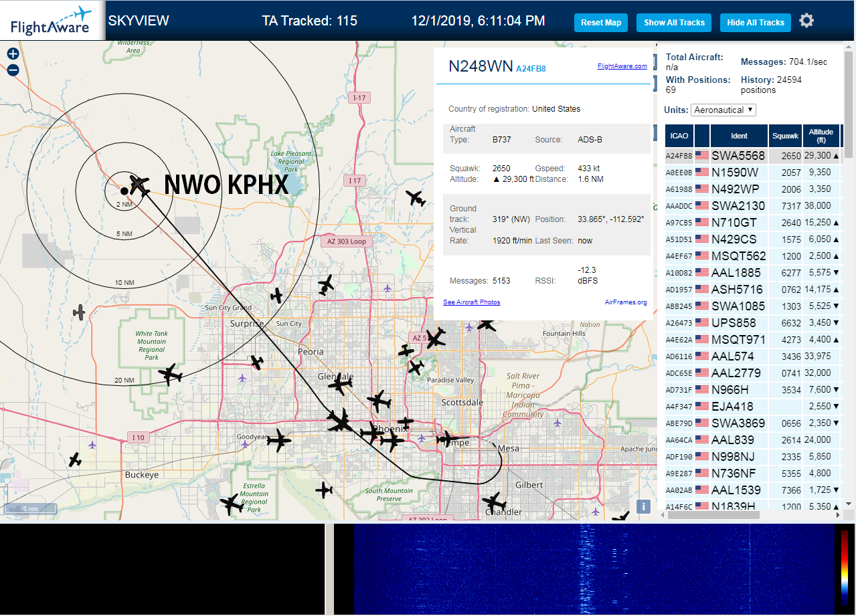The width and height of the screenshot is (856, 616).
Task: Click purple airport marker below Goodyear label
Action: [x=246, y=444]
